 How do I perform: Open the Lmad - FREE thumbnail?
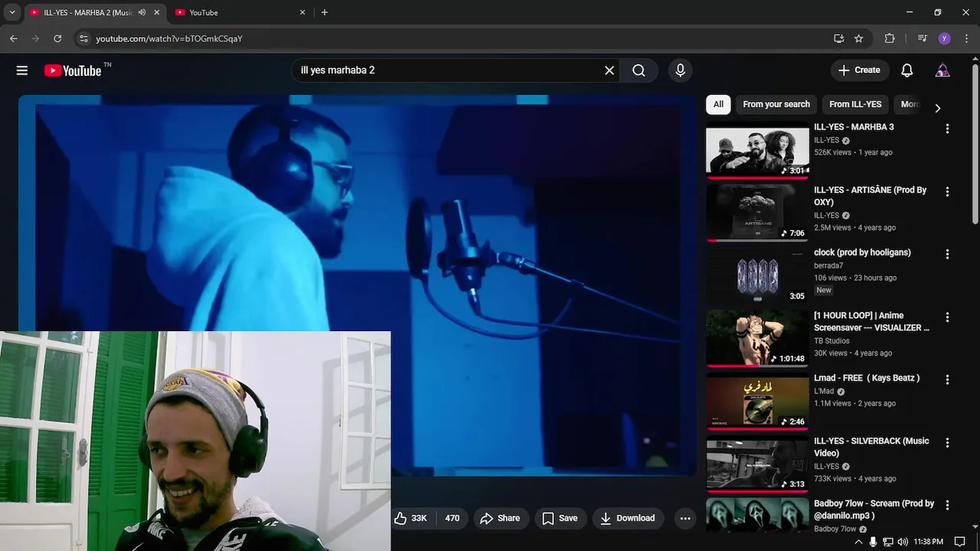click(x=757, y=402)
